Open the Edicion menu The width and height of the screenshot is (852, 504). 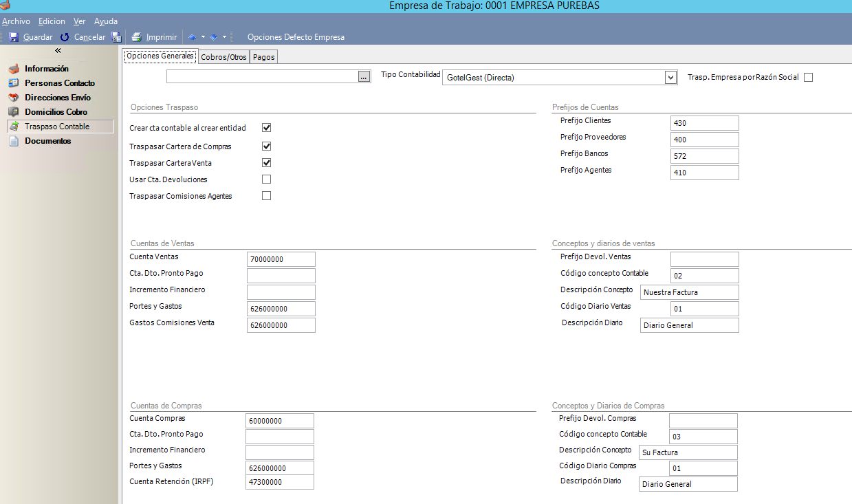(x=52, y=21)
